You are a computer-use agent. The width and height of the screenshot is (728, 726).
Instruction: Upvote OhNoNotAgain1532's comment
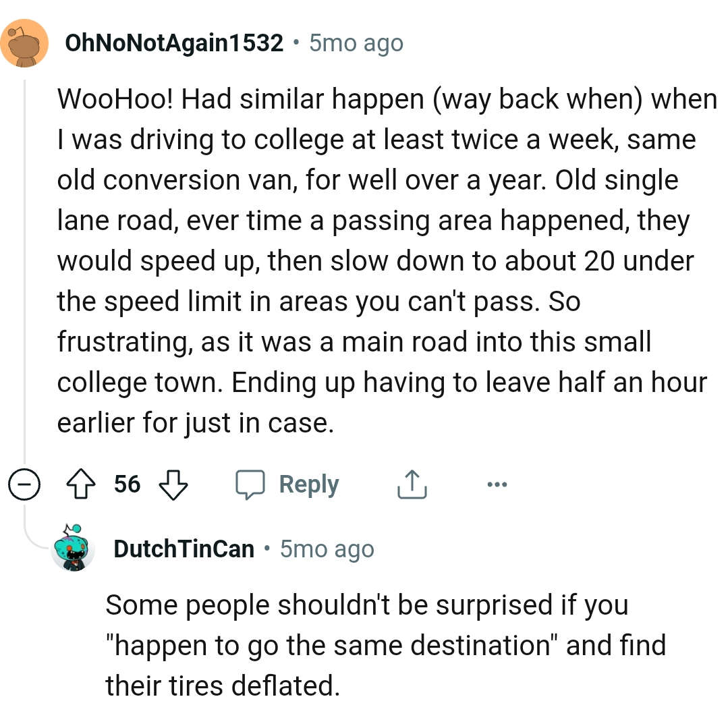tap(81, 484)
